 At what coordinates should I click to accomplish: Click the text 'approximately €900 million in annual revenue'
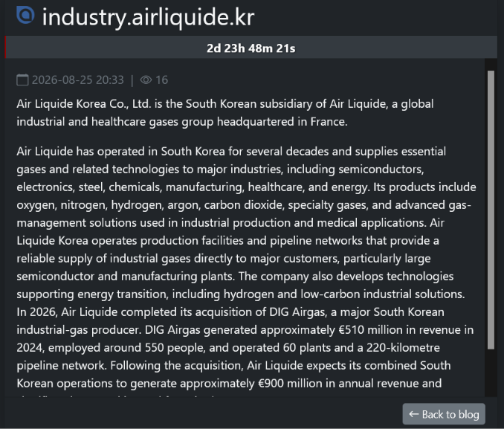pos(277,384)
